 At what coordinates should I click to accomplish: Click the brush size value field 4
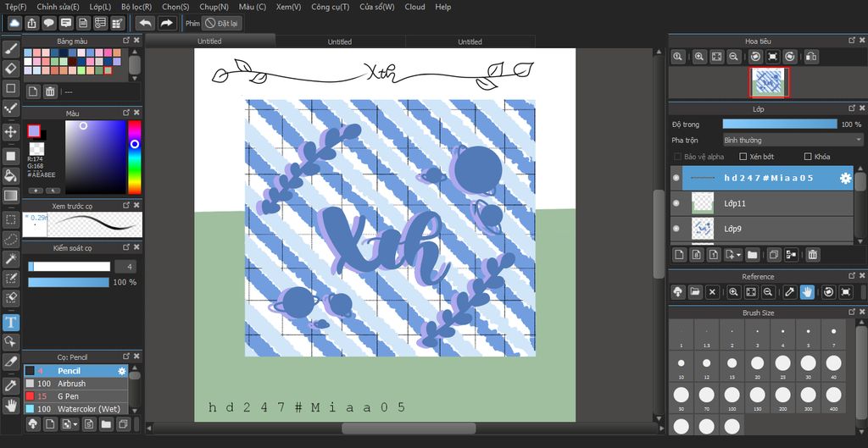pyautogui.click(x=125, y=267)
